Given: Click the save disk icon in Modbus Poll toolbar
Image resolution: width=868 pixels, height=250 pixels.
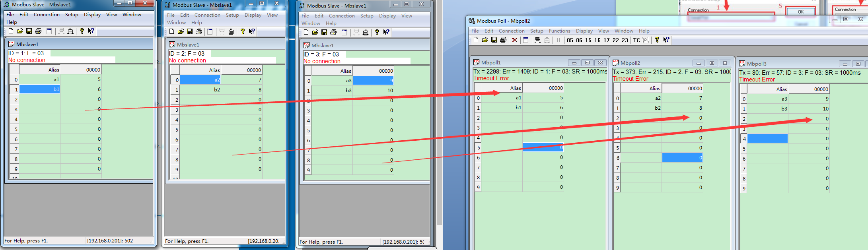Looking at the screenshot, I should point(494,40).
